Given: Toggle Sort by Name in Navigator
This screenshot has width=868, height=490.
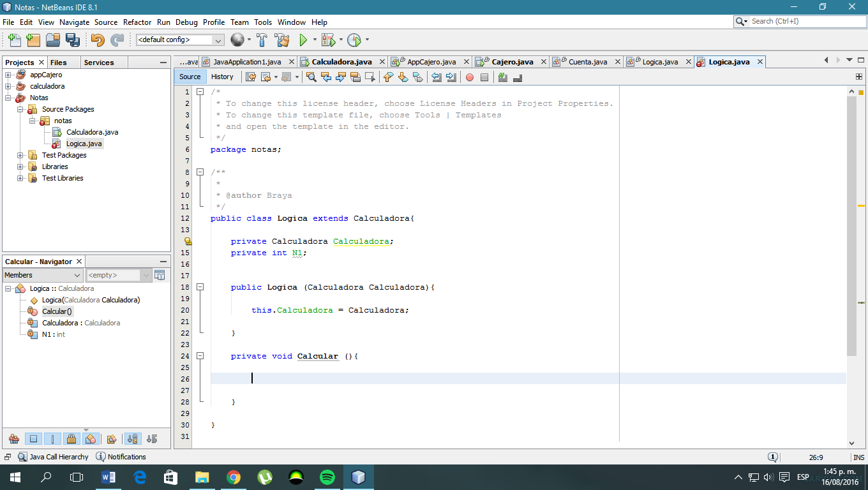Looking at the screenshot, I should (x=132, y=439).
